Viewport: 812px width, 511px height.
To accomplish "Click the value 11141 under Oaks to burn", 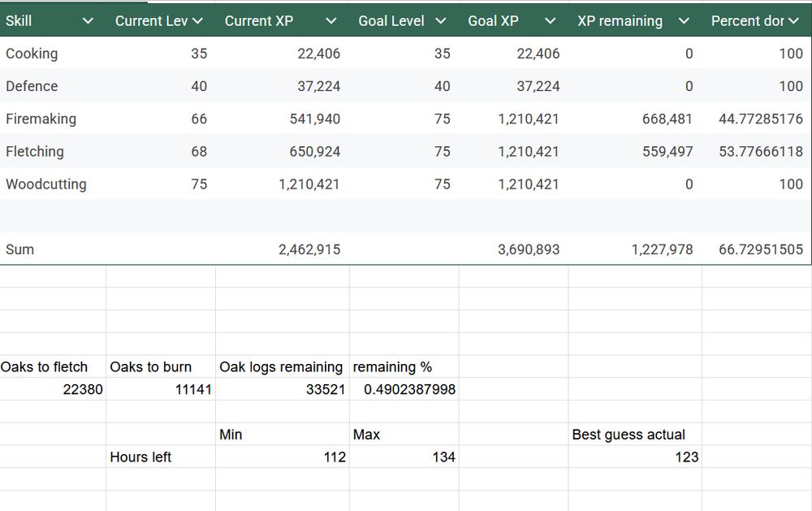I will (x=193, y=389).
